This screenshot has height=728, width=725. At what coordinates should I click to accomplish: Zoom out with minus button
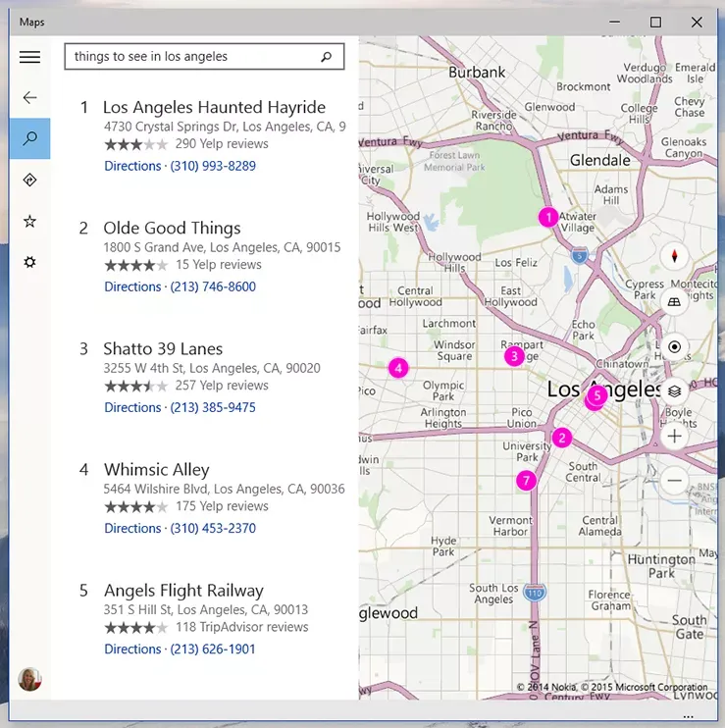coord(674,481)
